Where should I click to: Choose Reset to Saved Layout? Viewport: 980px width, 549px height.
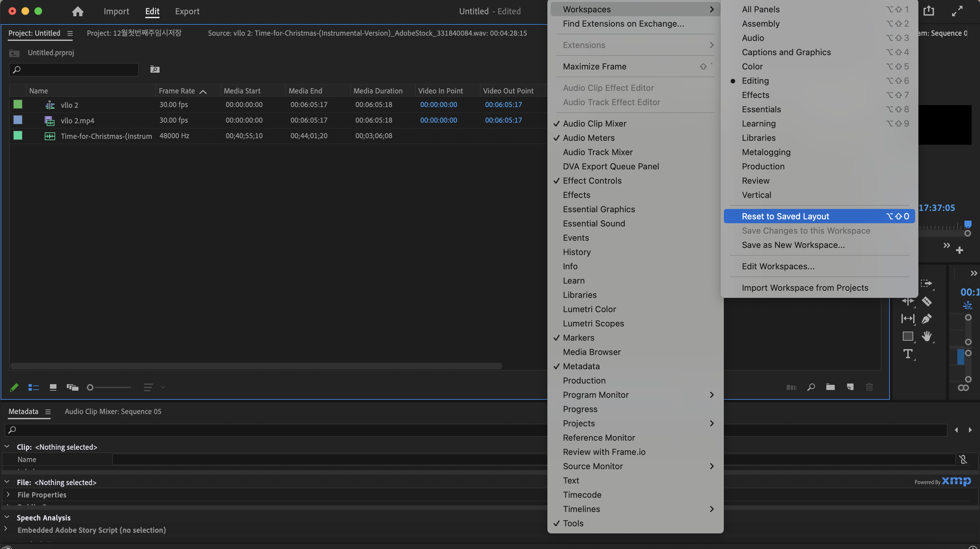point(785,216)
